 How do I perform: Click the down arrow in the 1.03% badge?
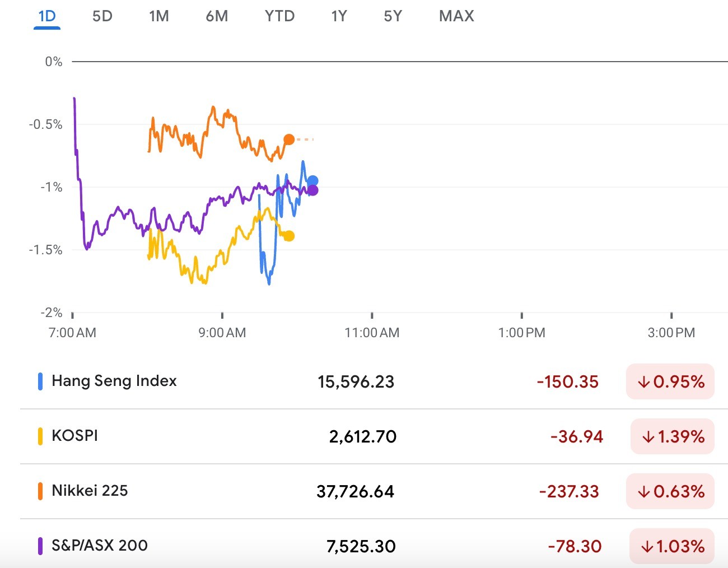[x=647, y=547]
